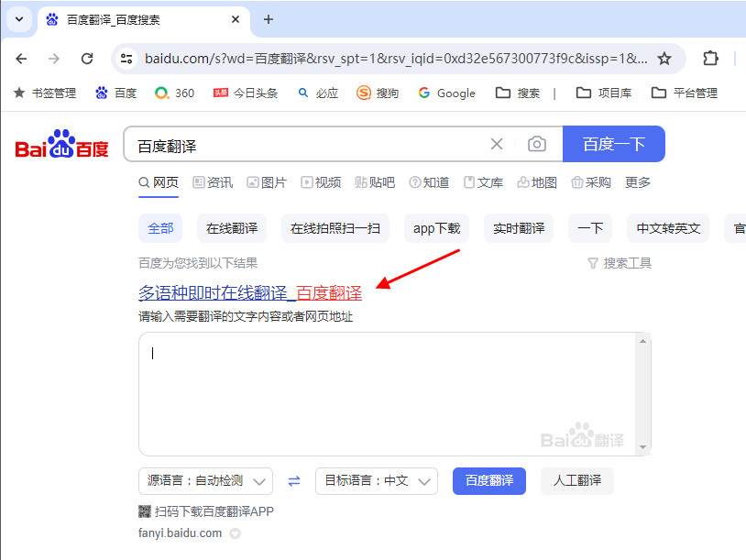Open 多语种即时在线翻译_百度翻译 result link

[x=250, y=293]
